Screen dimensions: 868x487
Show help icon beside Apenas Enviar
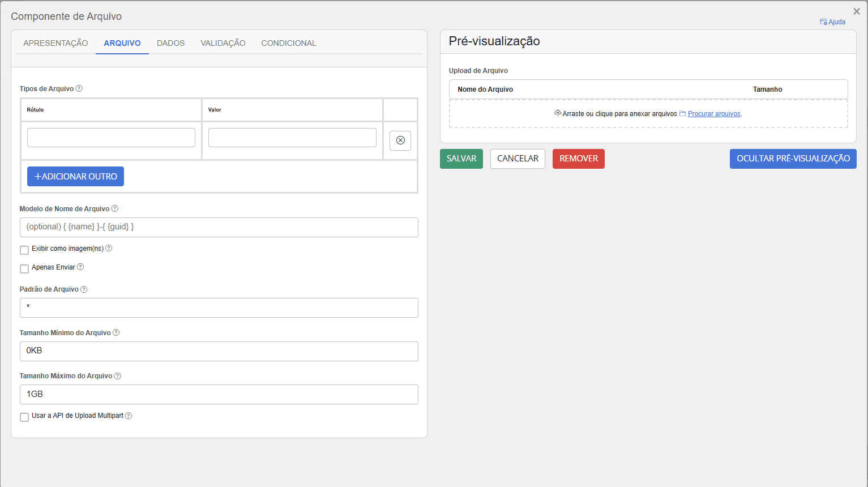click(x=80, y=267)
